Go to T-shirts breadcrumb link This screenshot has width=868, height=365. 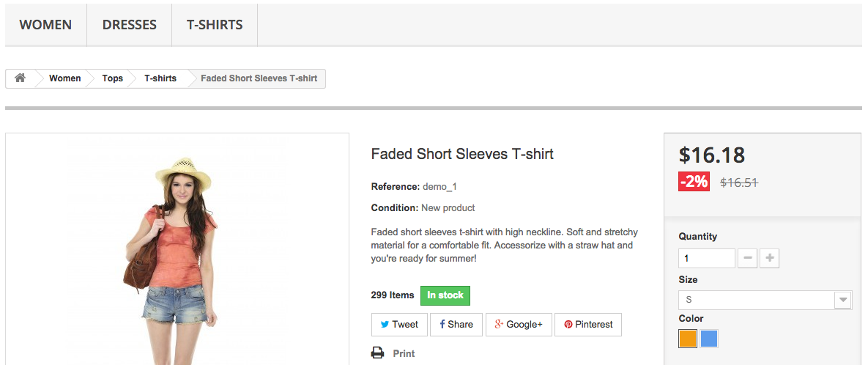coord(160,78)
